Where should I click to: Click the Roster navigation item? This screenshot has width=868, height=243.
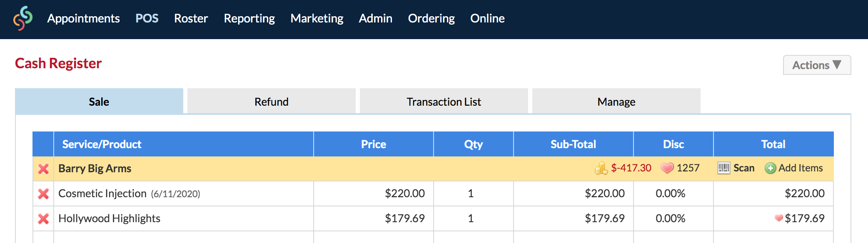point(191,18)
